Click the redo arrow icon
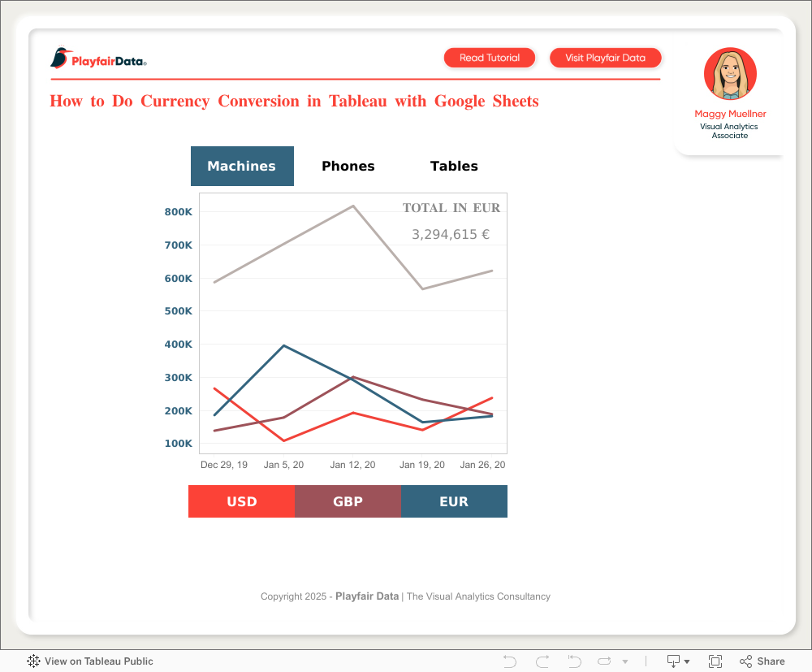The width and height of the screenshot is (812, 672). [x=542, y=661]
